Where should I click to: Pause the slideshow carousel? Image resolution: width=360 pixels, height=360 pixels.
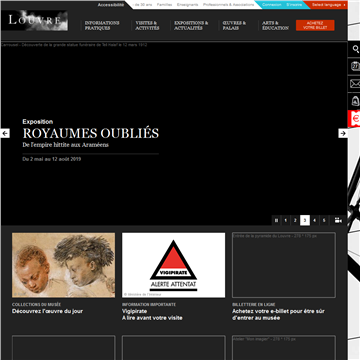(x=276, y=220)
